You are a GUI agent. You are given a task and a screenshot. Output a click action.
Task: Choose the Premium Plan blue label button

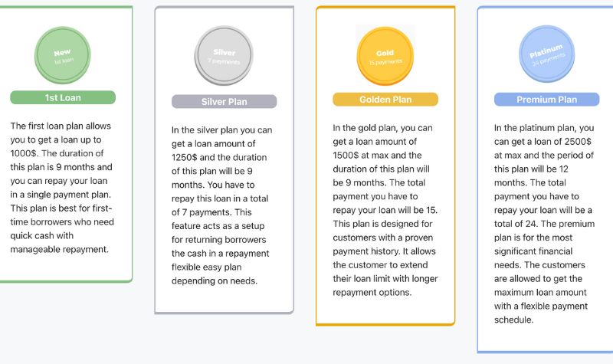[546, 100]
